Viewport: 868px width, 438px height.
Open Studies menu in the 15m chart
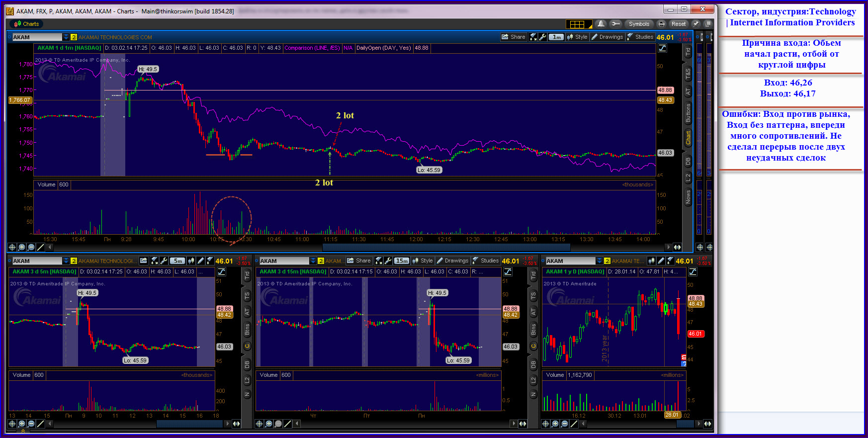pyautogui.click(x=486, y=261)
